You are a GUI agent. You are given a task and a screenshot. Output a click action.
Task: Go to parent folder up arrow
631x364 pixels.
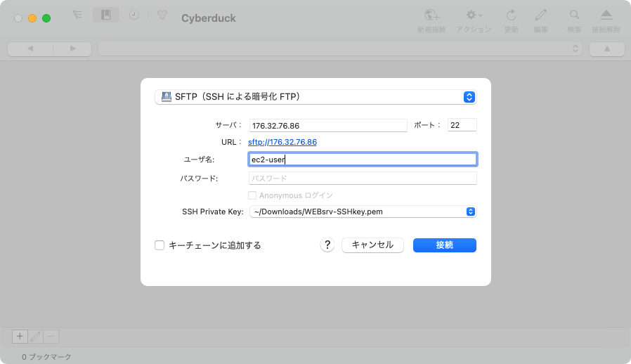607,48
